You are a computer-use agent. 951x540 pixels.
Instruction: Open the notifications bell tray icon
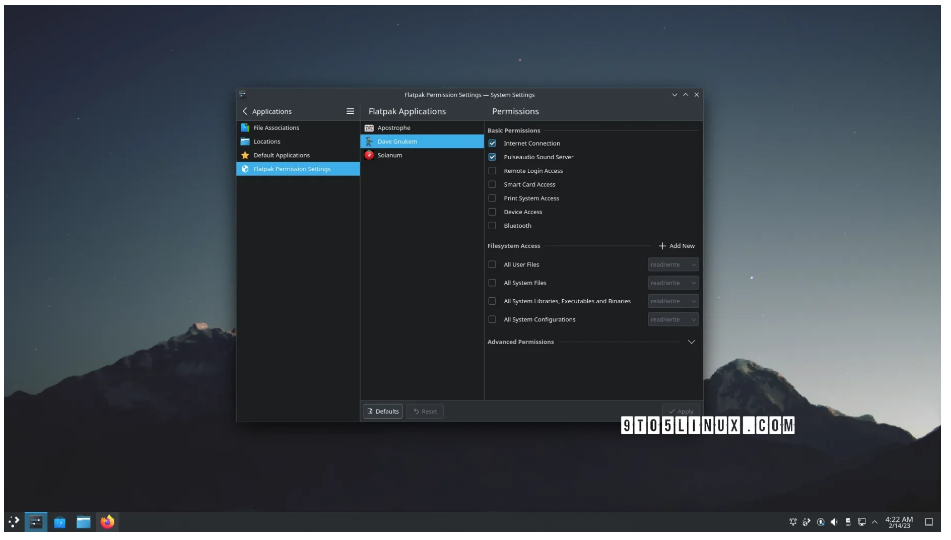tap(793, 522)
